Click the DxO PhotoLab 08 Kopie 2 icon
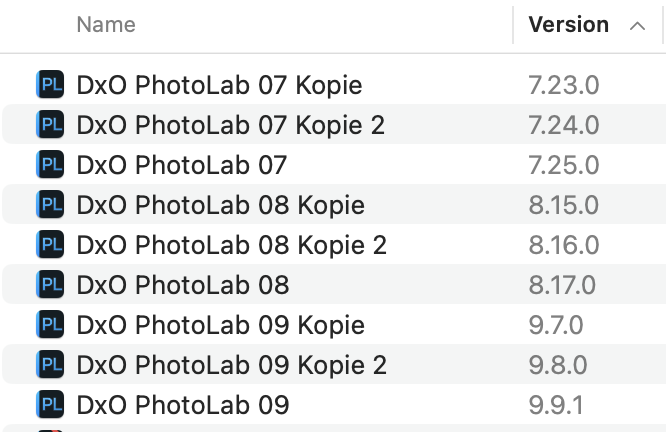 (x=50, y=244)
